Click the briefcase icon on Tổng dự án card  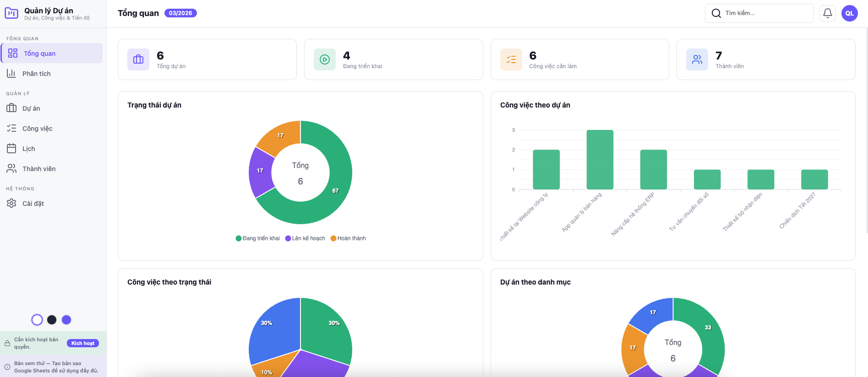coord(138,59)
